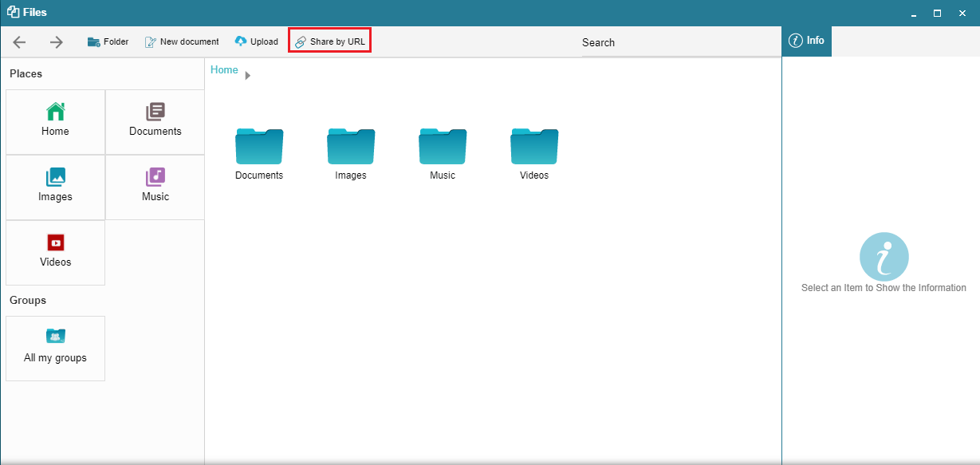Open the Home shortcut in Places

click(54, 121)
